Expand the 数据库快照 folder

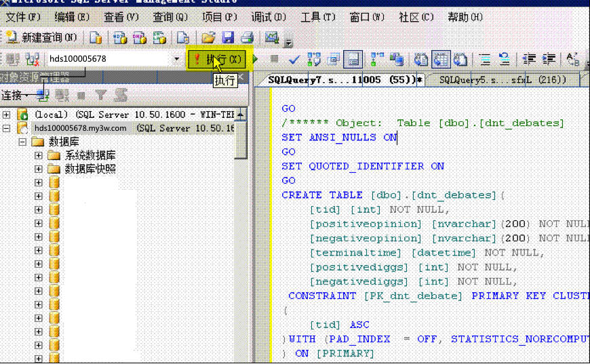pyautogui.click(x=38, y=169)
